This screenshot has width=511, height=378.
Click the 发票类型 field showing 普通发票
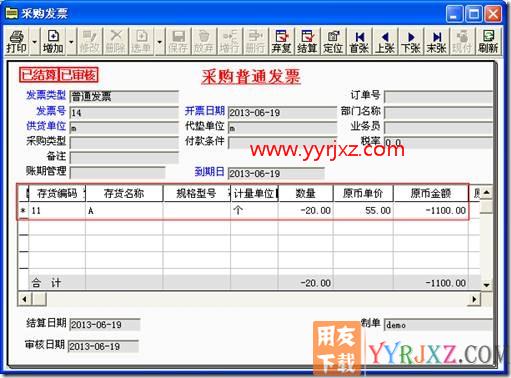point(124,97)
